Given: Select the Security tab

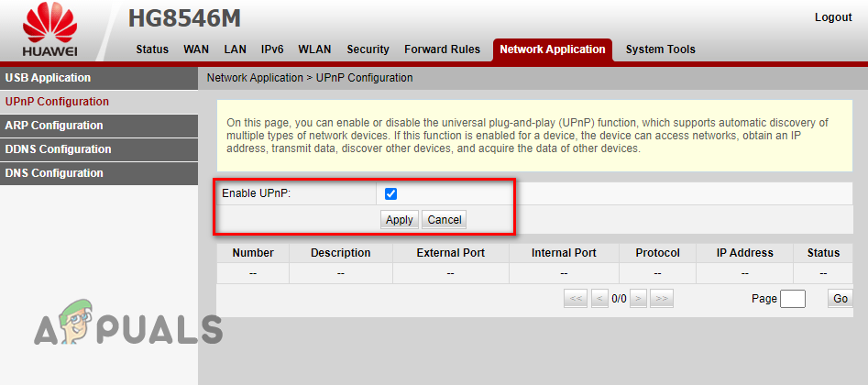Looking at the screenshot, I should 368,49.
